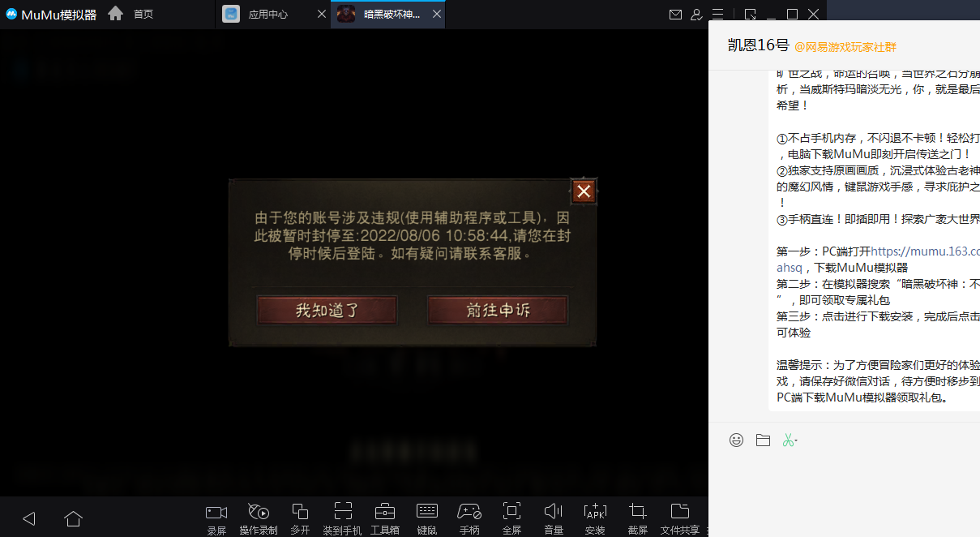Click the window-resize mode icon in title bar
Viewport: 980px width, 537px height.
(751, 15)
